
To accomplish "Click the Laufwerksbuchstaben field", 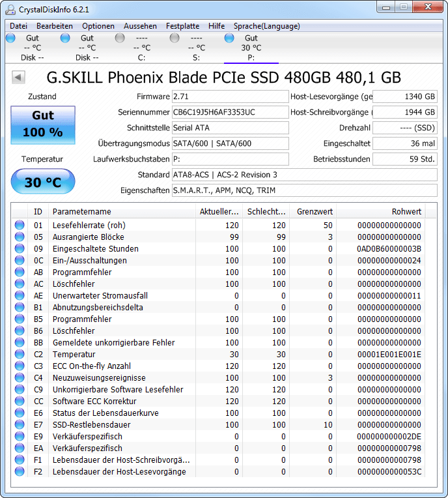I will pyautogui.click(x=231, y=159).
